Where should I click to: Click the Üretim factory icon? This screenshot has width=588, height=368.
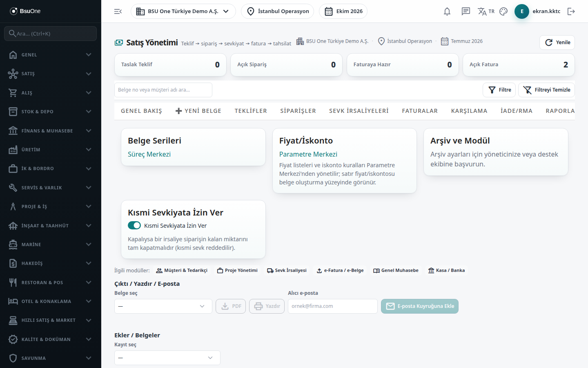(x=13, y=150)
